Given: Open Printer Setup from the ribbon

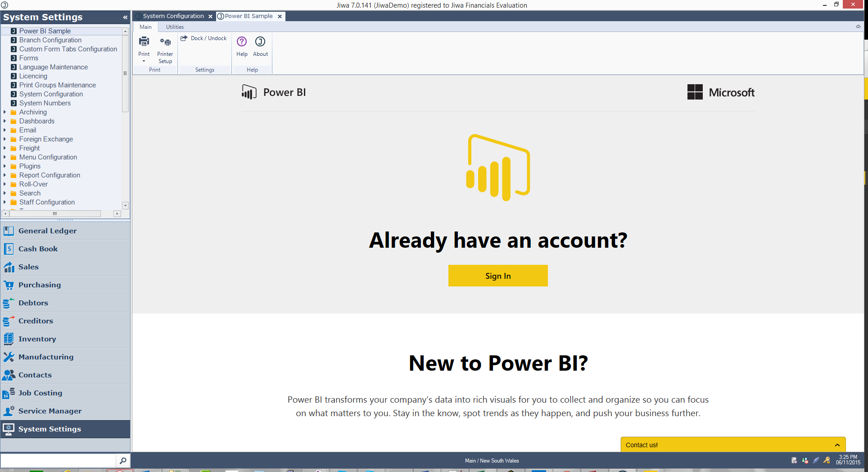Looking at the screenshot, I should [165, 42].
